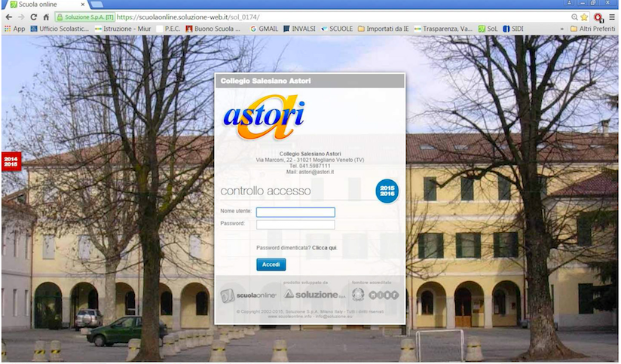This screenshot has width=621, height=364.
Task: Click the Tel. 041.5987111 text
Action: pos(310,166)
